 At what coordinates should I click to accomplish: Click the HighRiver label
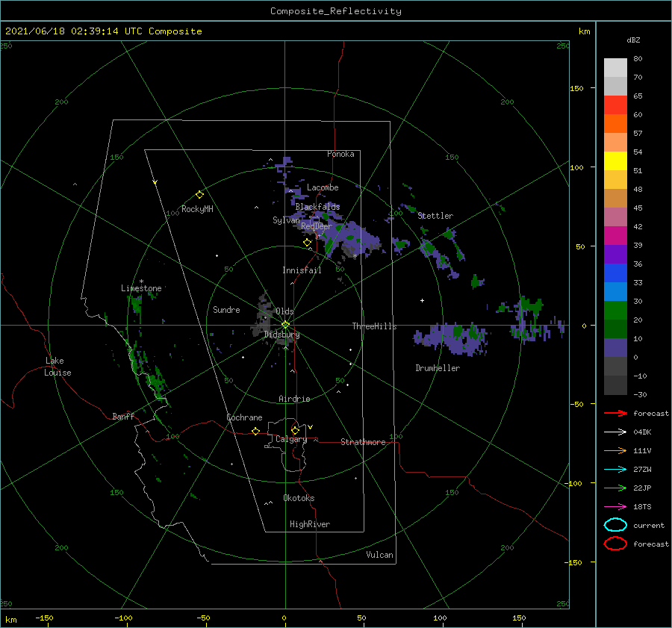click(310, 524)
